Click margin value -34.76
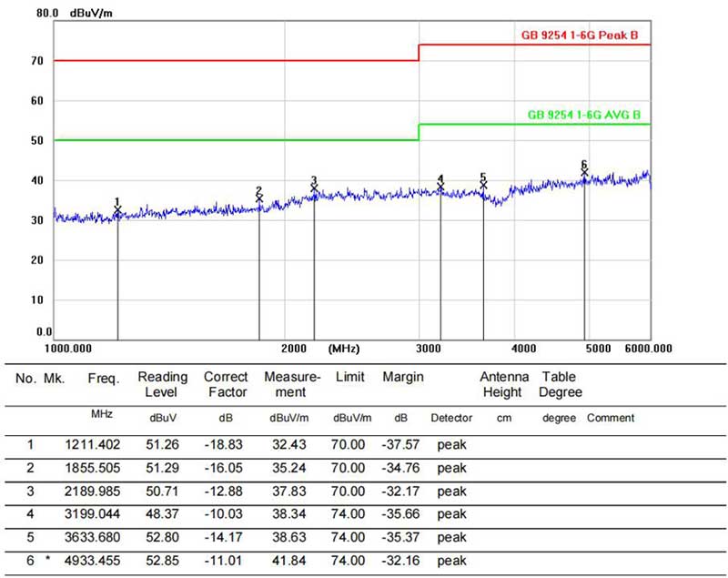728x578 pixels. [400, 468]
